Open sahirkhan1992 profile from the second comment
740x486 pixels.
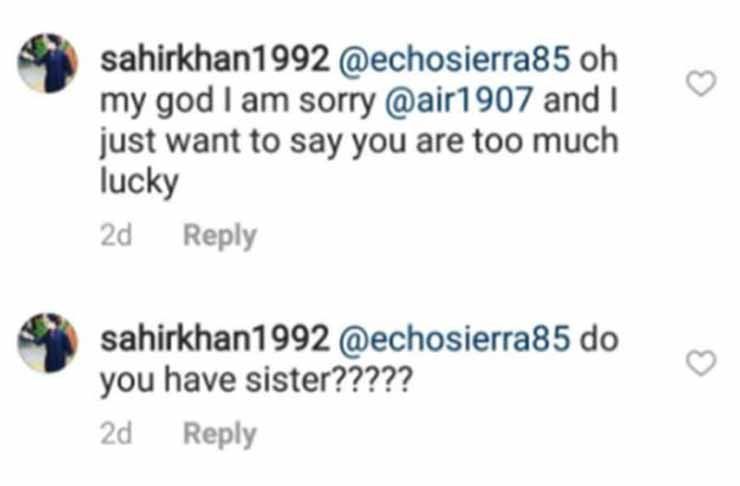pyautogui.click(x=215, y=339)
